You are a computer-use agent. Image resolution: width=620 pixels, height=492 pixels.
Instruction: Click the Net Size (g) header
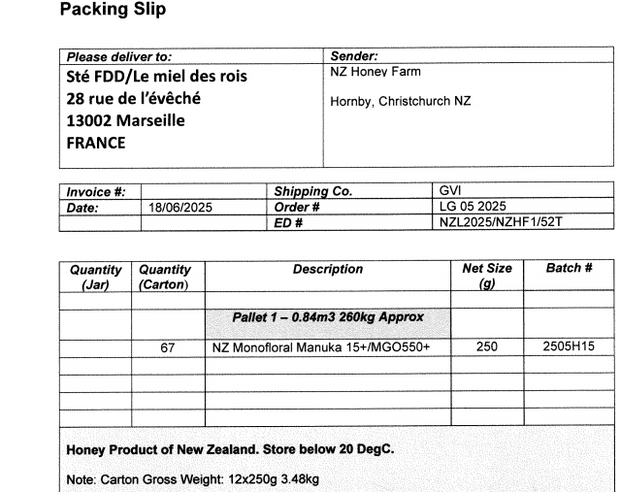(x=487, y=276)
